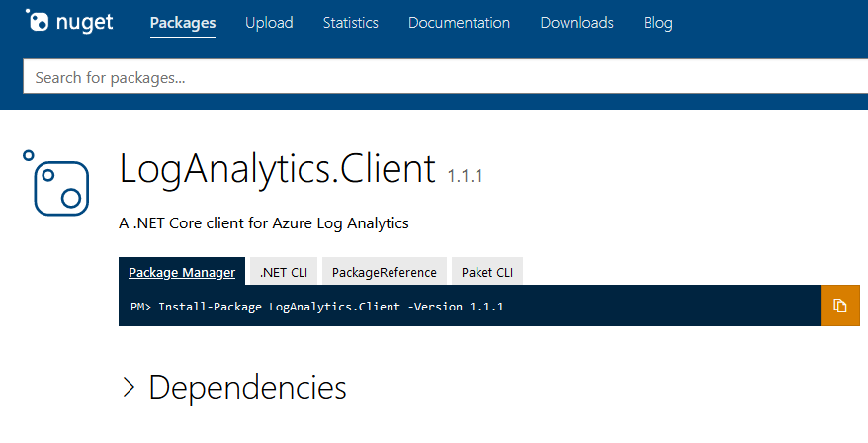The height and width of the screenshot is (443, 868).
Task: Click the Dependencies heading text
Action: coord(247,388)
